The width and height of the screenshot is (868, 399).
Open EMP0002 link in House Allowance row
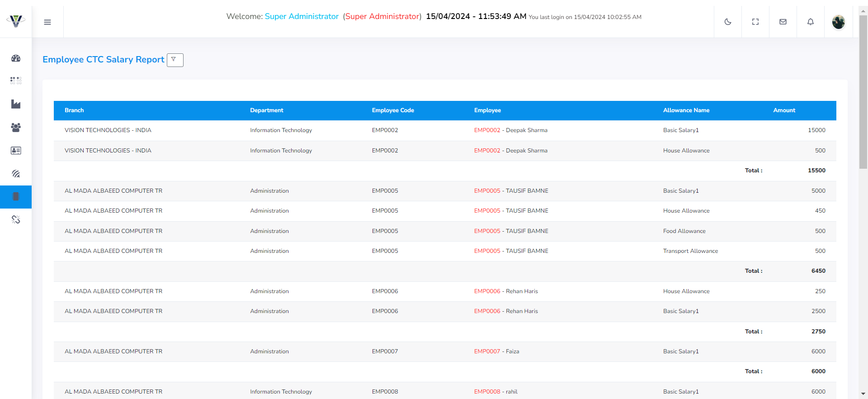pos(487,151)
